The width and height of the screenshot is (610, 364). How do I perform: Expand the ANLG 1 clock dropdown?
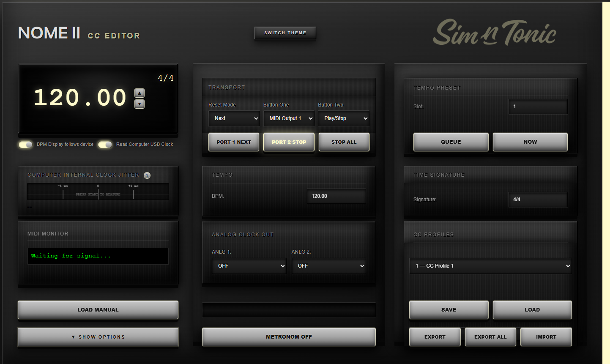(x=249, y=266)
